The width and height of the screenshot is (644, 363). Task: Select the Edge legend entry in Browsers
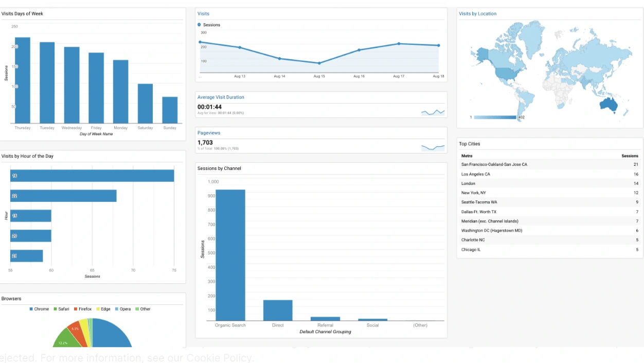coord(103,309)
